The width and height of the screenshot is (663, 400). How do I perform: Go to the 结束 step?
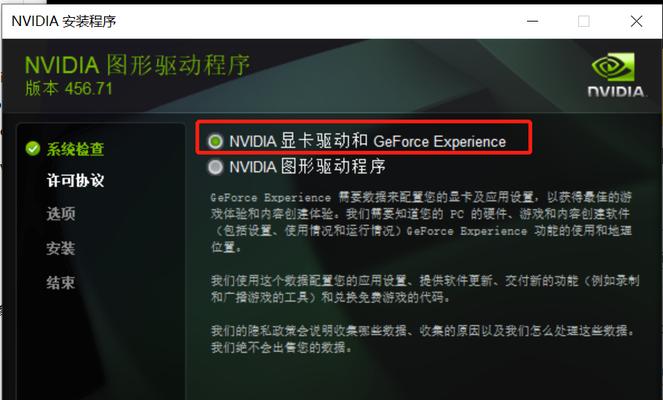[x=61, y=282]
